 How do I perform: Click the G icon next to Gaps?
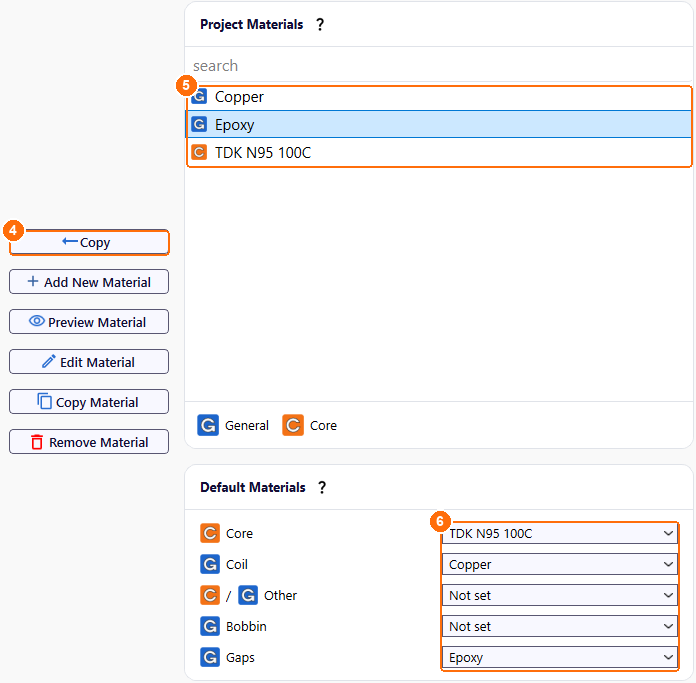point(210,657)
